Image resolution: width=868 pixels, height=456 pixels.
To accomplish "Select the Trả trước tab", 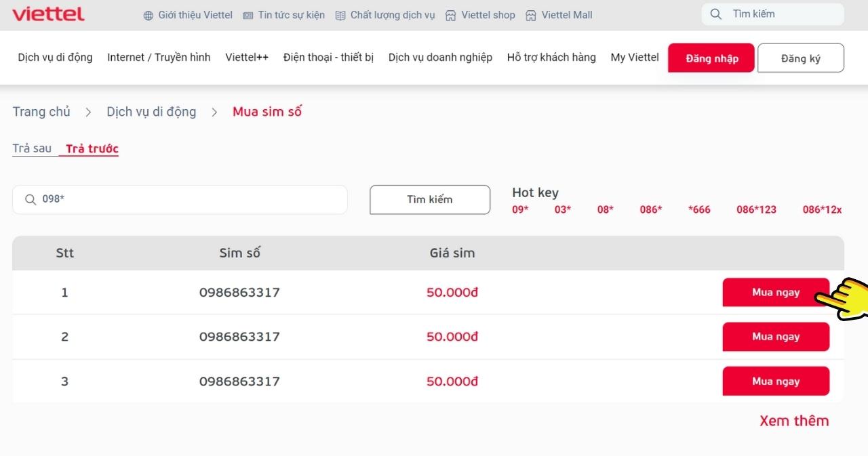I will pos(92,148).
